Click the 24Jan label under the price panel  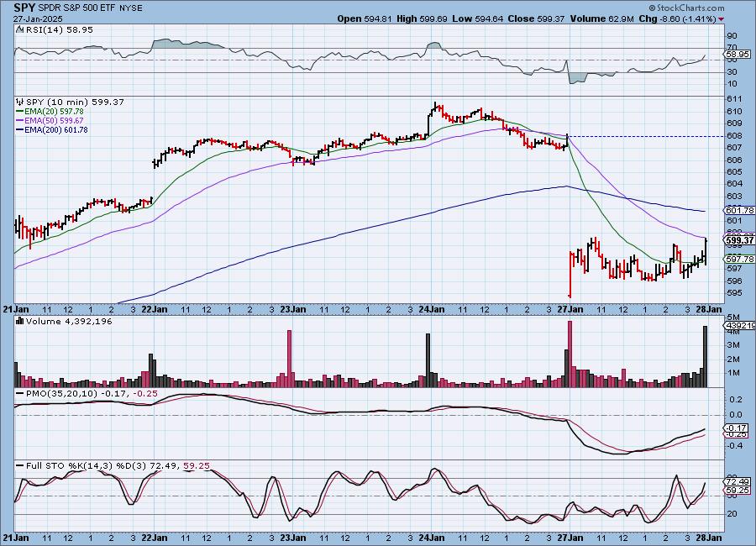432,309
